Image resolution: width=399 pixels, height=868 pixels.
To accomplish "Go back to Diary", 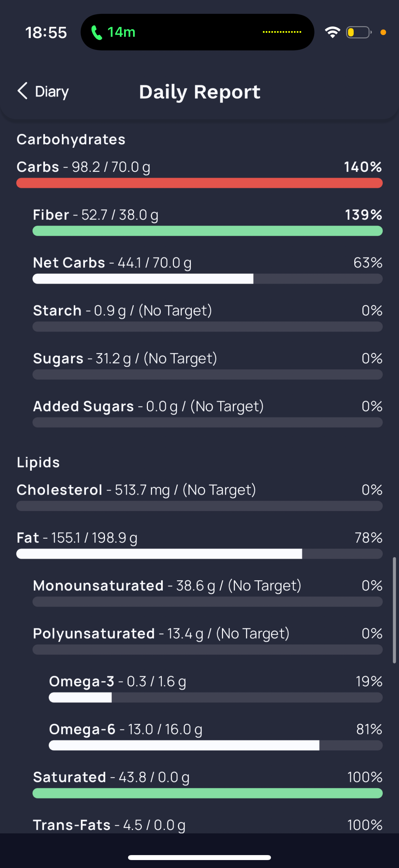I will point(43,91).
